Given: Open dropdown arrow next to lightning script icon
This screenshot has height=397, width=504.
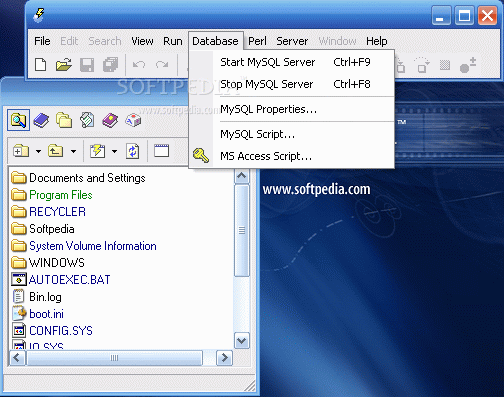Looking at the screenshot, I should 114,151.
